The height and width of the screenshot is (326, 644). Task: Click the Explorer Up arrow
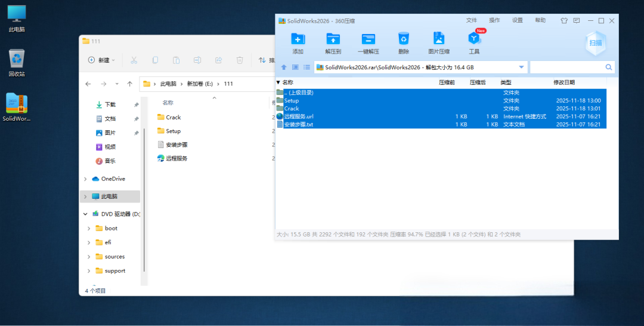click(x=130, y=84)
